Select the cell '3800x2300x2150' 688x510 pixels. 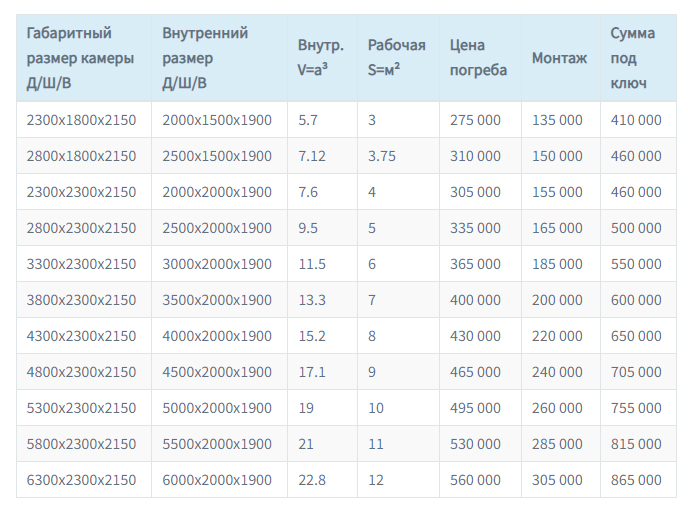(x=84, y=300)
